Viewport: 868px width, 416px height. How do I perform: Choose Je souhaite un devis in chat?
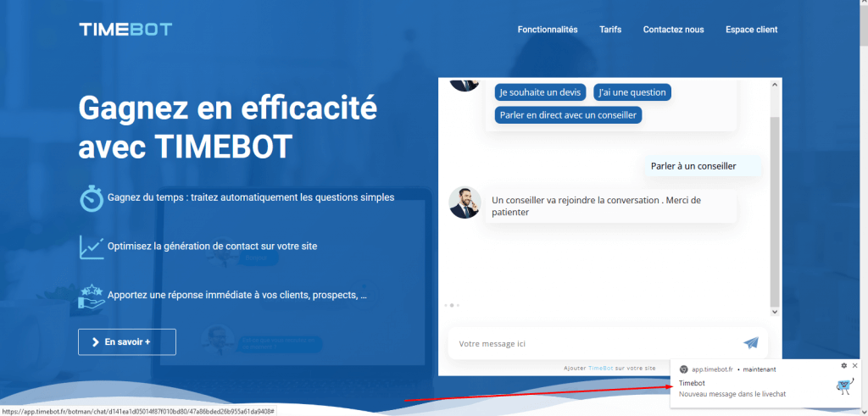click(x=540, y=92)
